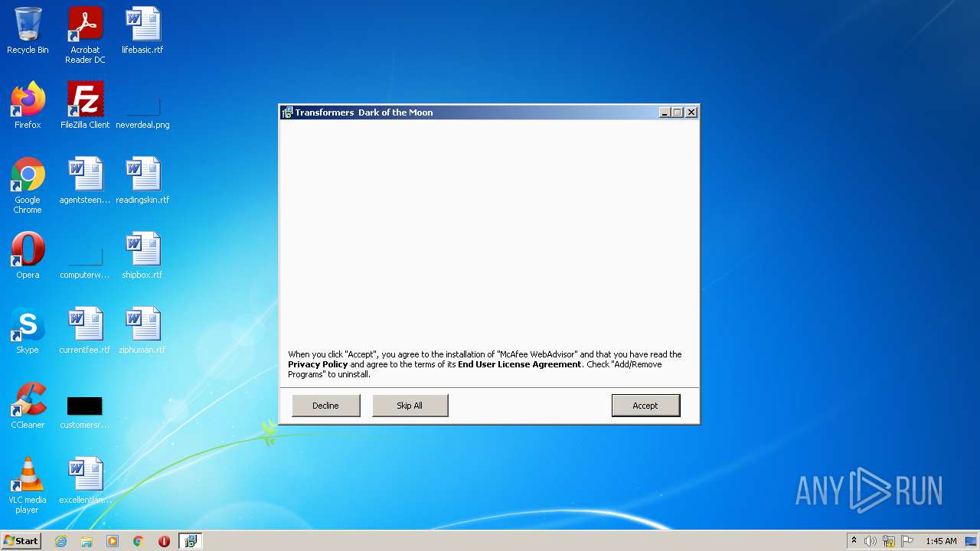Open the End User License Agreement link
The width and height of the screenshot is (980, 551).
tap(520, 364)
